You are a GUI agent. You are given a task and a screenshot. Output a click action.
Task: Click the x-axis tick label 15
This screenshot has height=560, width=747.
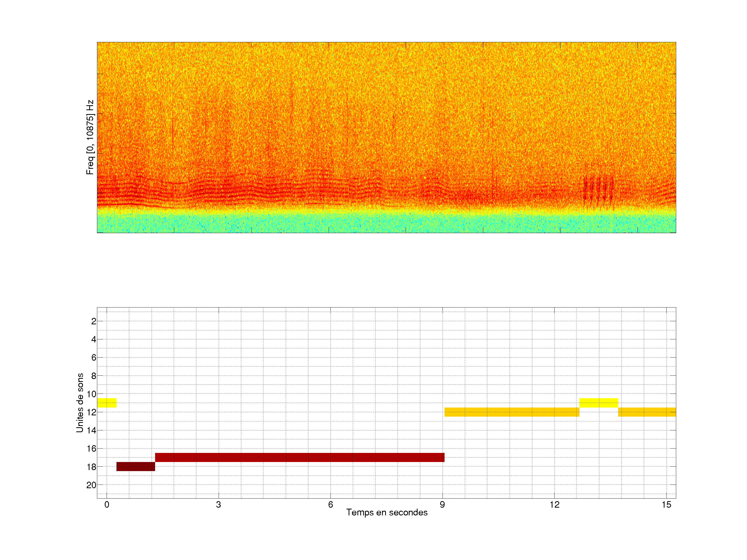pos(666,505)
